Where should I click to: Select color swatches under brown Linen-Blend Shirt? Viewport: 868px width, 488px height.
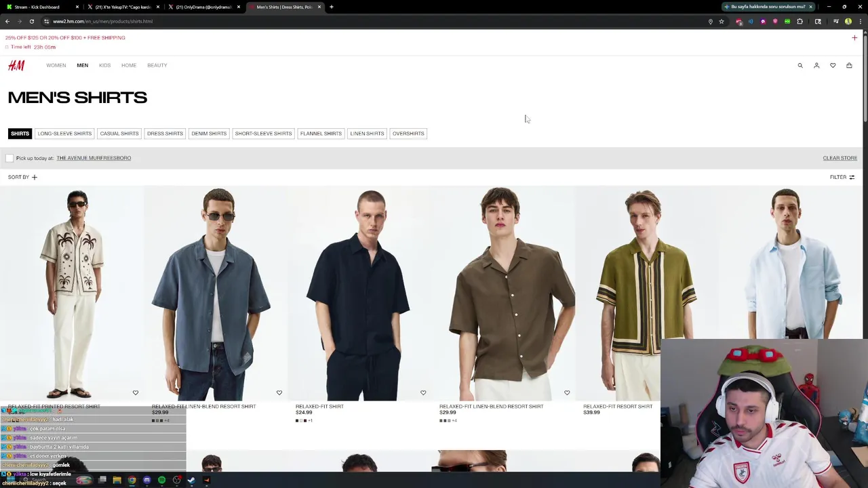(448, 421)
